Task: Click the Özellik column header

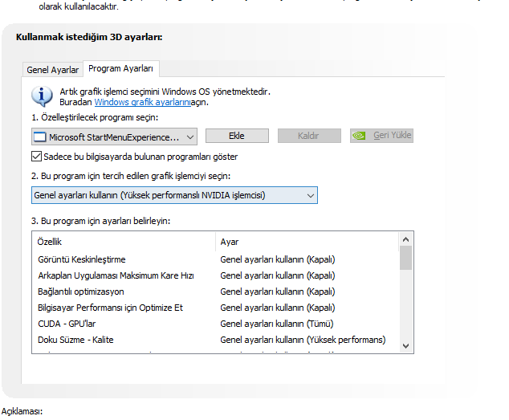Action: 50,242
